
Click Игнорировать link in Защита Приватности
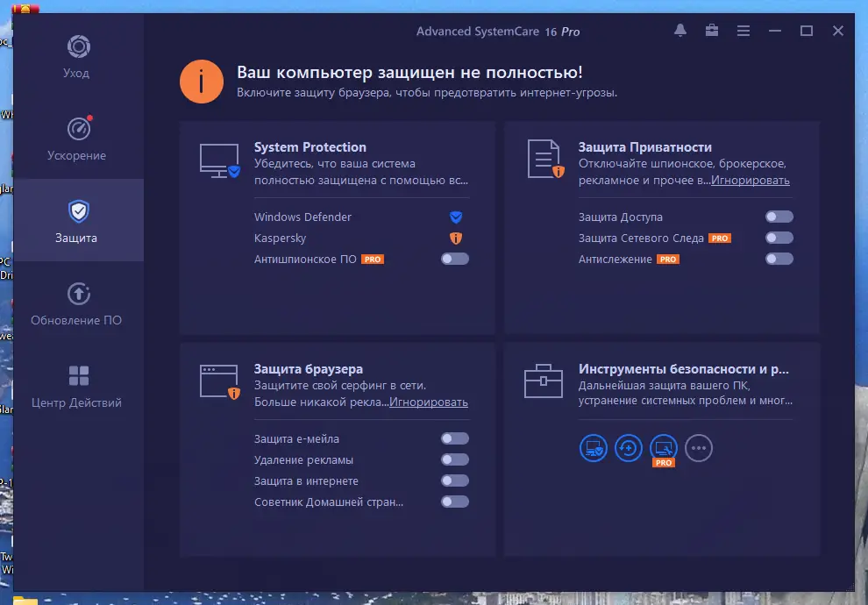[x=751, y=181]
